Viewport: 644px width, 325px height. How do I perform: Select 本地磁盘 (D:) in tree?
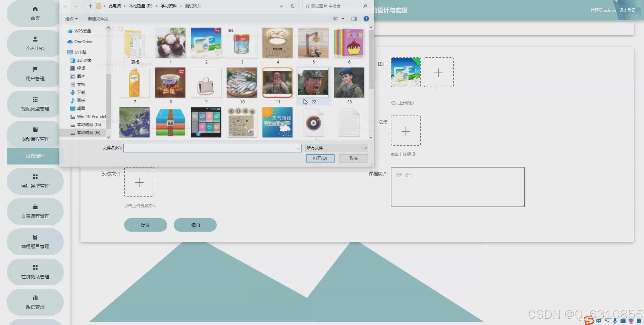86,125
